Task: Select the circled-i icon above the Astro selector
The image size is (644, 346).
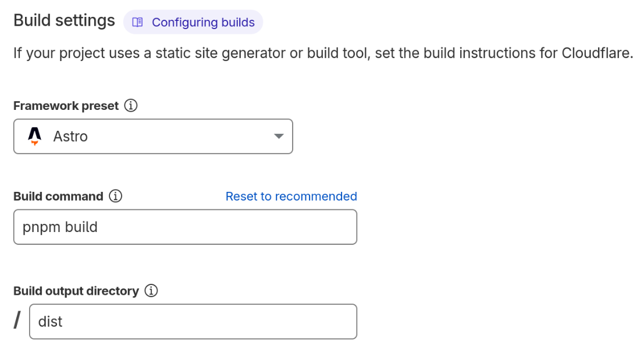Action: click(131, 105)
